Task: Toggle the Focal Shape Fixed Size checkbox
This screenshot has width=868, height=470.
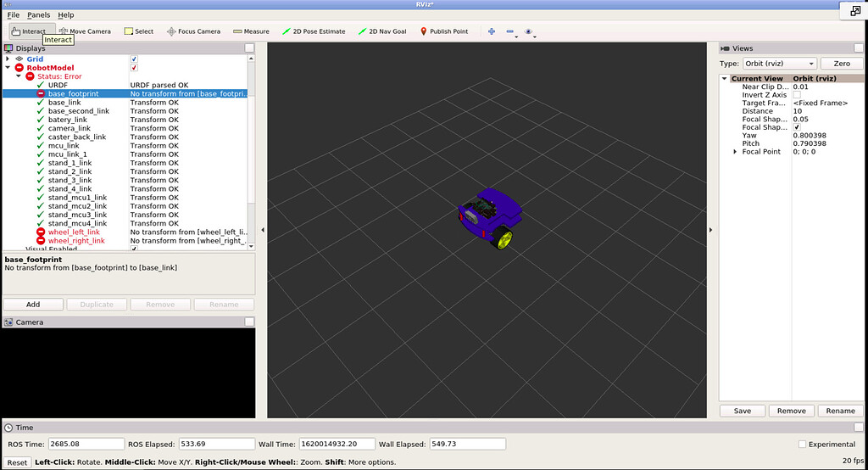Action: point(797,127)
